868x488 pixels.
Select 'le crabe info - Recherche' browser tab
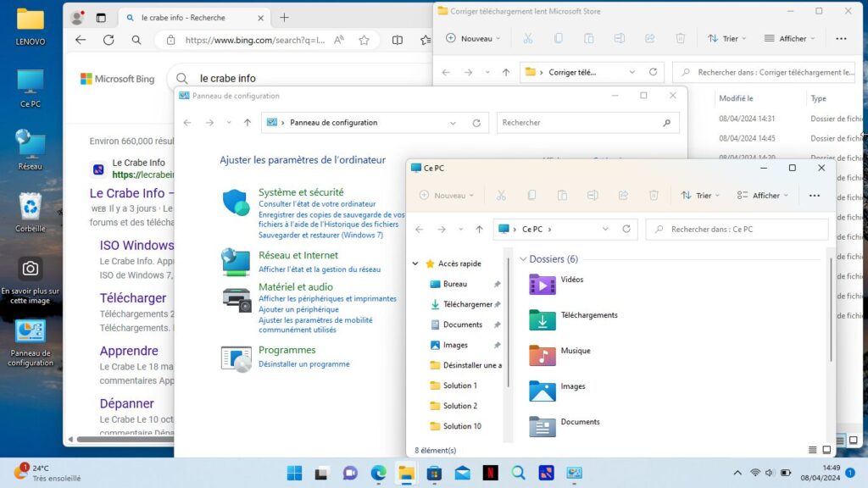(194, 18)
